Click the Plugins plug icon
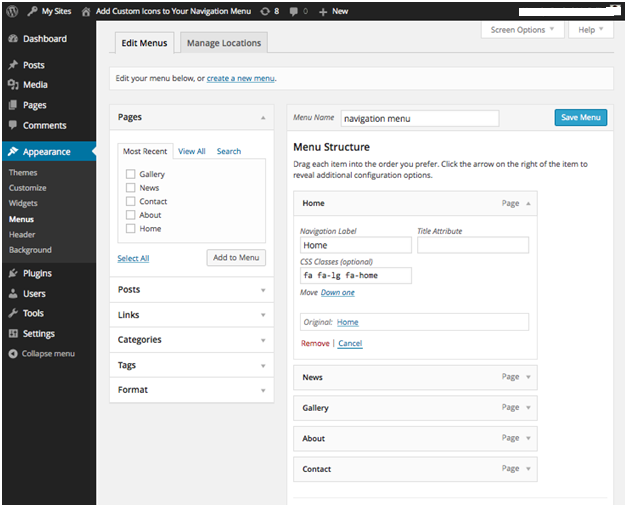The image size is (625, 507). click(x=13, y=273)
